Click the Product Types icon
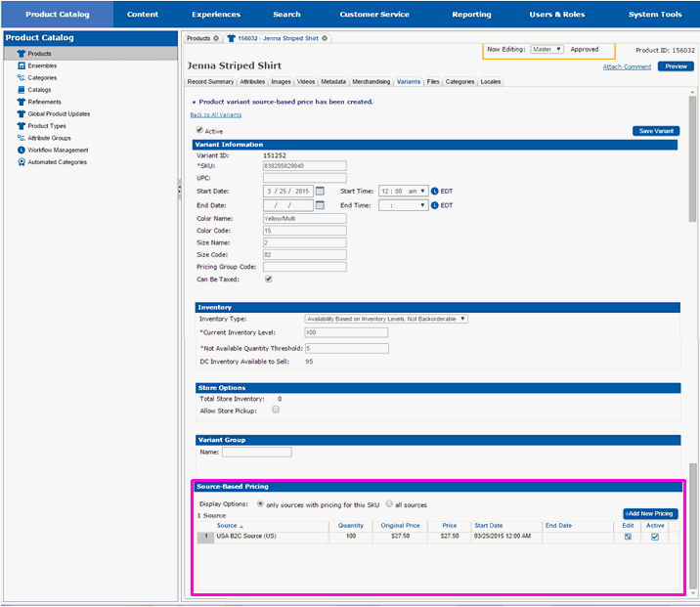700x607 pixels. 21,126
